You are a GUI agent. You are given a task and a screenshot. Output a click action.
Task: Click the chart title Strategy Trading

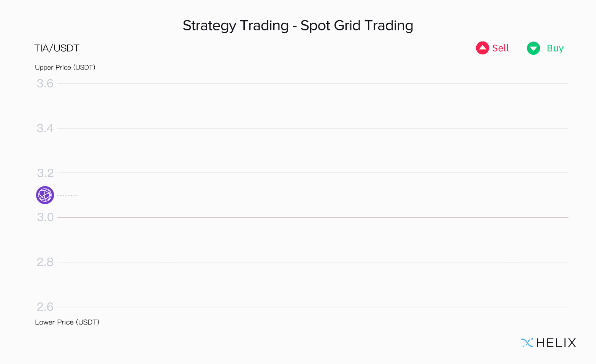coord(236,25)
